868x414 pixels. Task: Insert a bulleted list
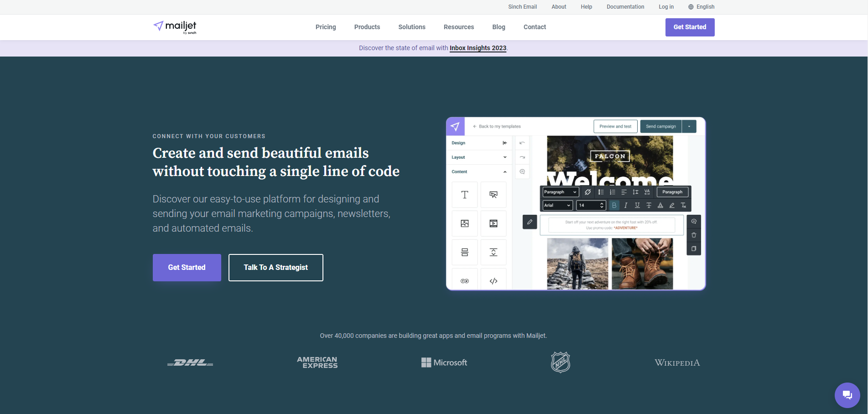tap(601, 192)
